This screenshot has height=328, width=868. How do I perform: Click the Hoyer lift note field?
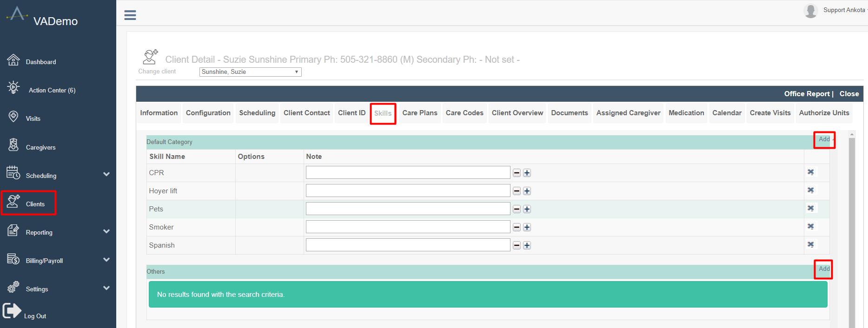[408, 190]
